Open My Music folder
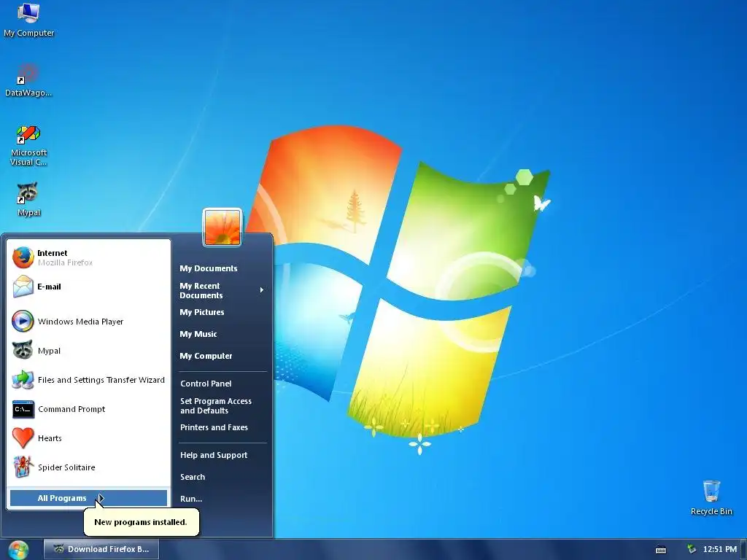The image size is (747, 560). click(x=198, y=334)
